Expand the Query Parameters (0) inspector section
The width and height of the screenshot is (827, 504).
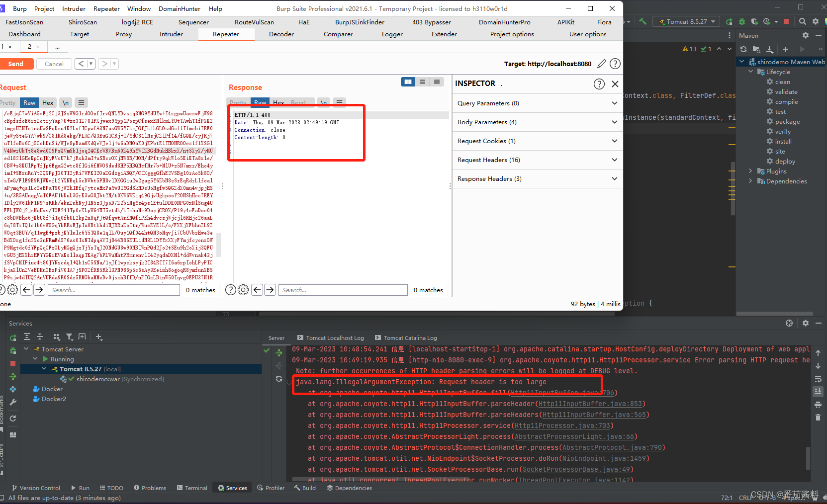pos(537,103)
